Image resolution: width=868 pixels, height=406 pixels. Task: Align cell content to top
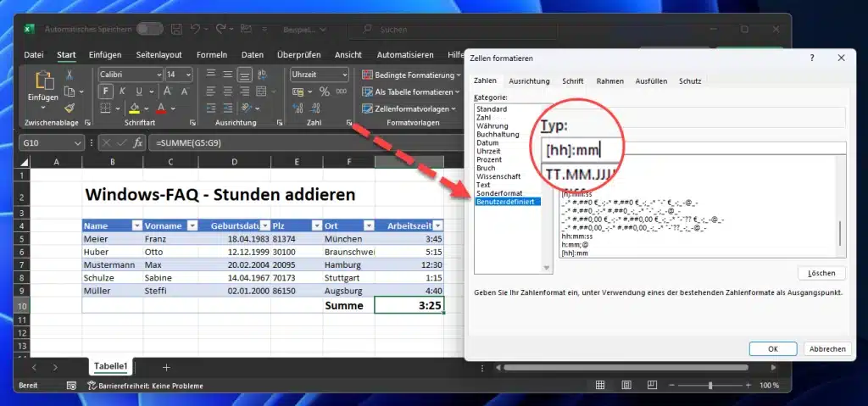pyautogui.click(x=211, y=75)
